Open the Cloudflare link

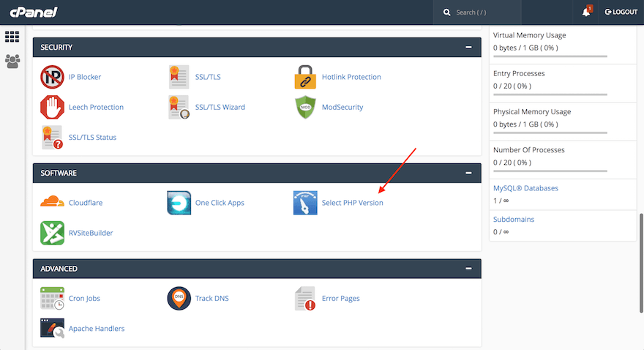(86, 203)
